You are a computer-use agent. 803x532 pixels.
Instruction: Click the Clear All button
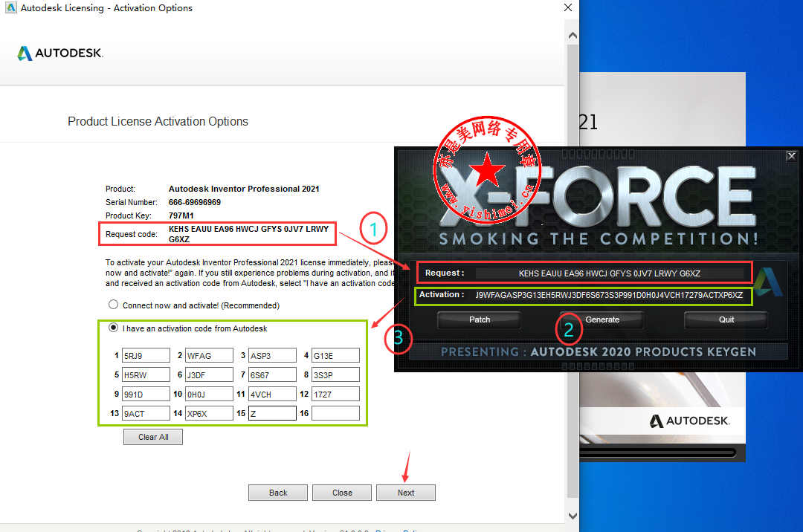click(153, 437)
